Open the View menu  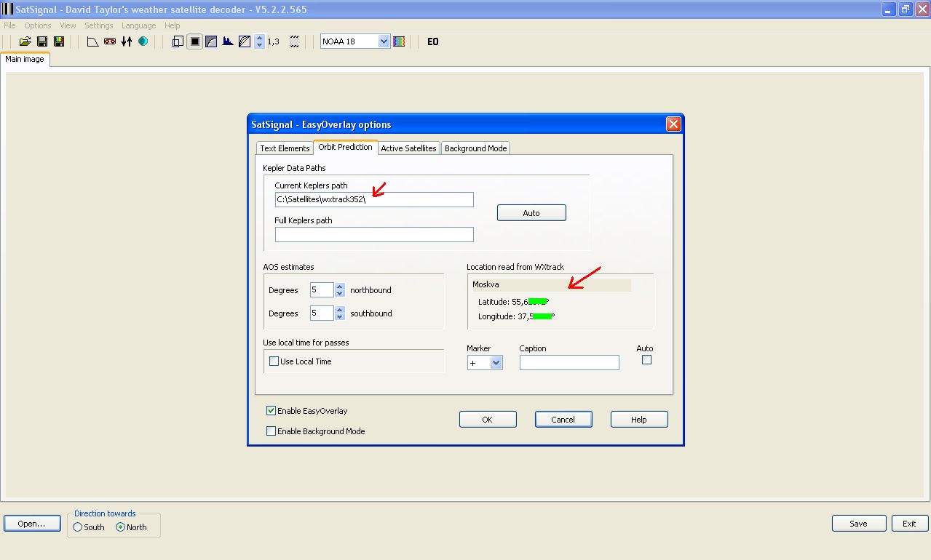click(68, 25)
